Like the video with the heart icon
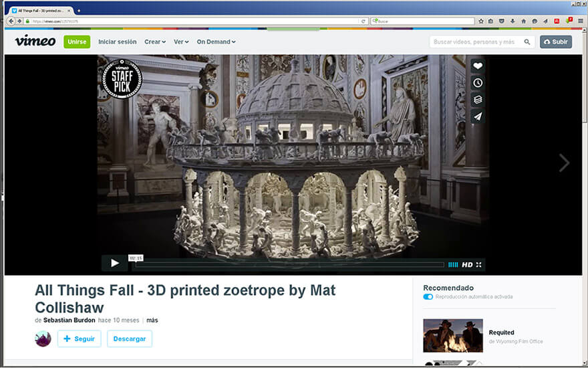 click(477, 66)
